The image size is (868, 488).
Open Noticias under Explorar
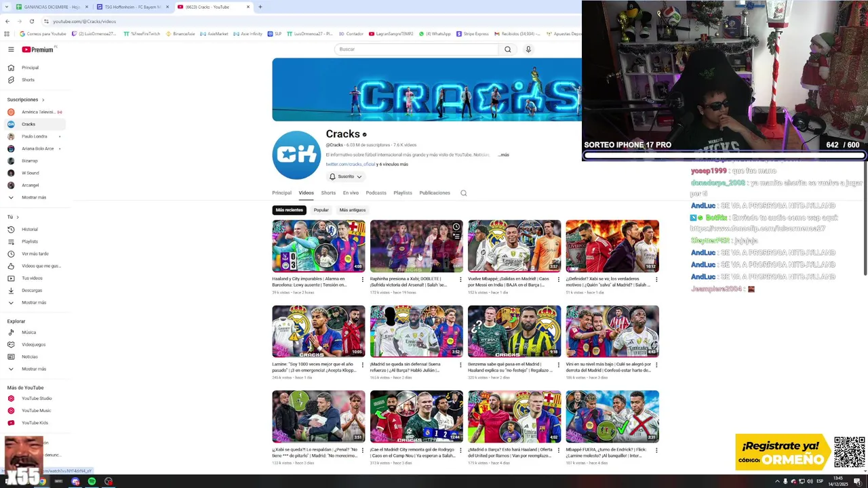click(29, 357)
